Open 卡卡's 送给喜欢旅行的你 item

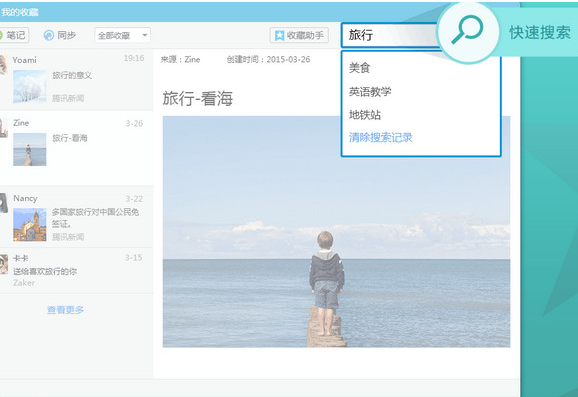coord(76,271)
